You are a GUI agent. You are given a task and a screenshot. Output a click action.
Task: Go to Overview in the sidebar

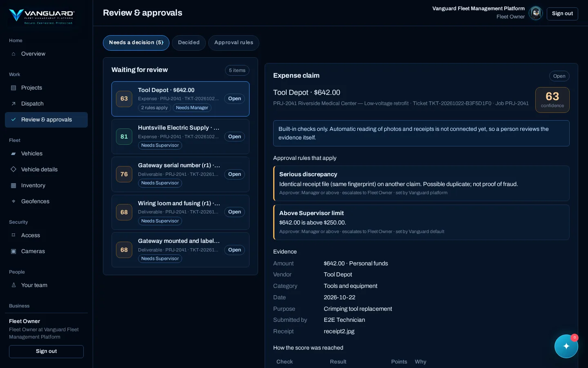46,54
